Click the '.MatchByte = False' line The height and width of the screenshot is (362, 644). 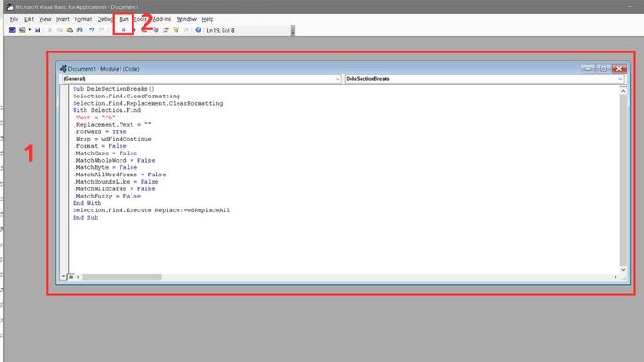click(x=105, y=167)
